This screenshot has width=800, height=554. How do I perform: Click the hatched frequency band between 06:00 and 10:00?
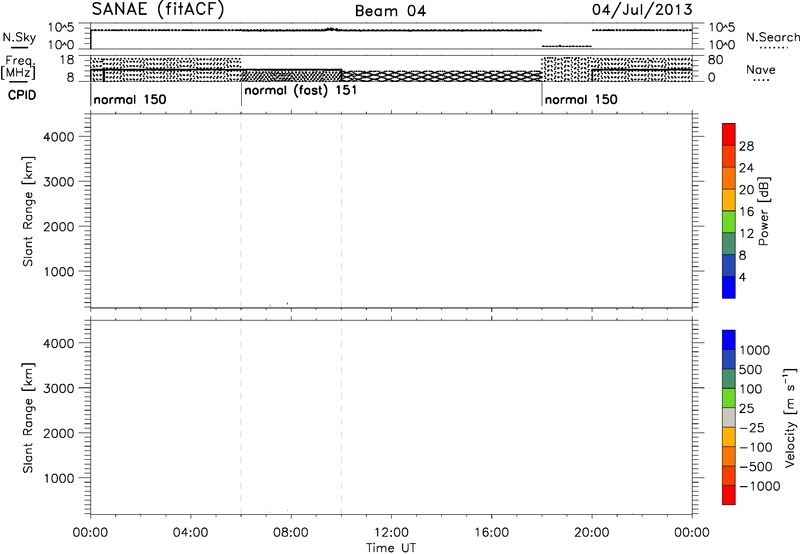[291, 75]
